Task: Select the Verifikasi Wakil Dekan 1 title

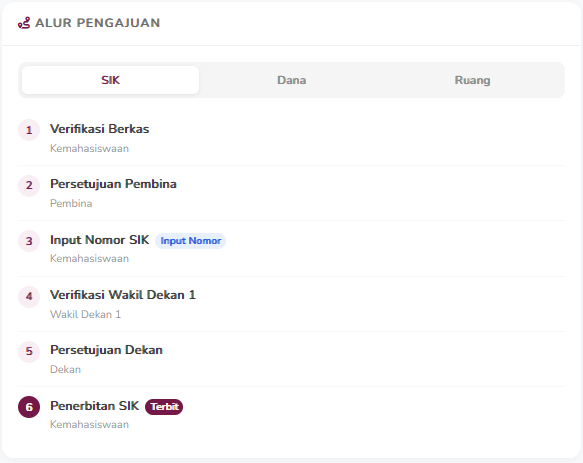Action: point(123,295)
